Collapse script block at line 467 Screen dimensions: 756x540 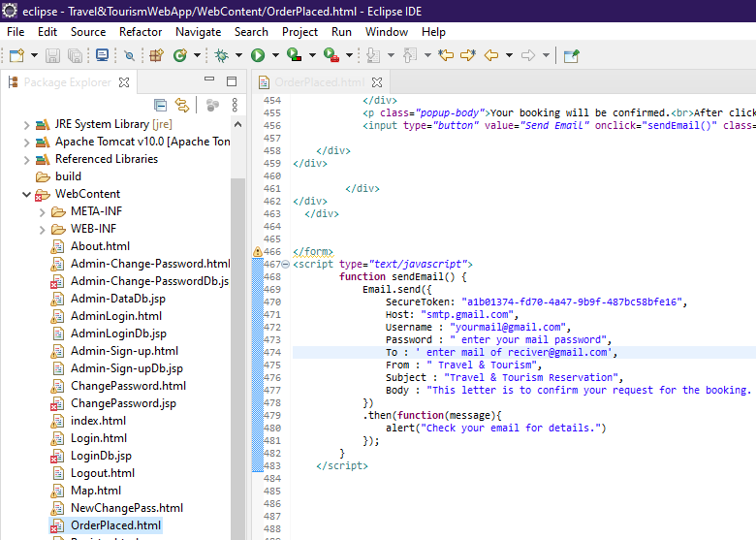(284, 264)
